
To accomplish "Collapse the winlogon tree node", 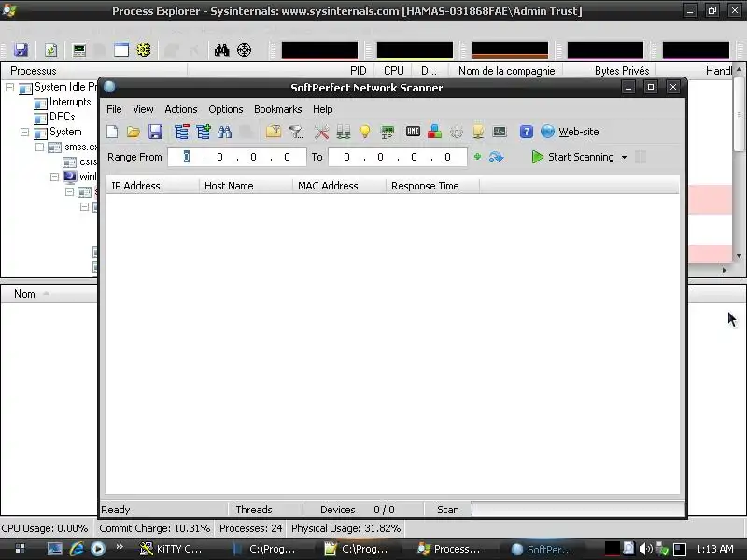I will point(54,176).
